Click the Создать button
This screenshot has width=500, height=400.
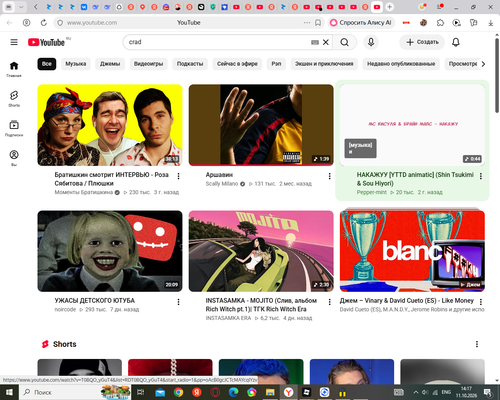point(422,42)
